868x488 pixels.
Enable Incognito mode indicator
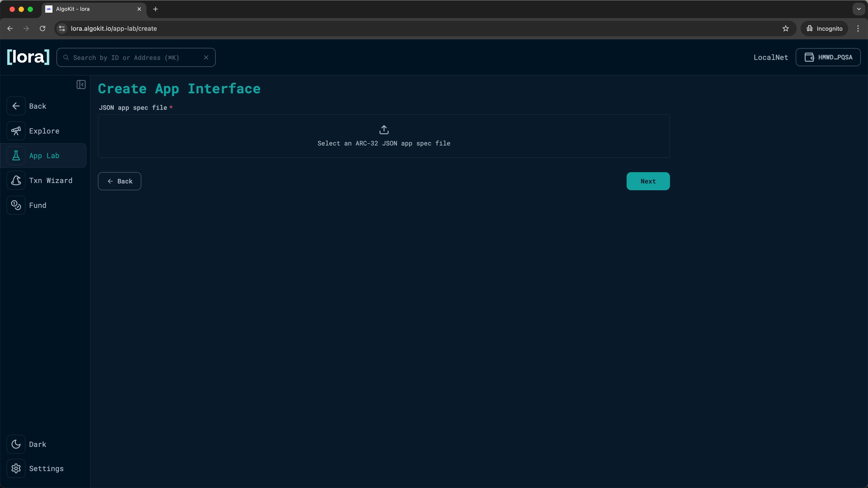[x=824, y=28]
